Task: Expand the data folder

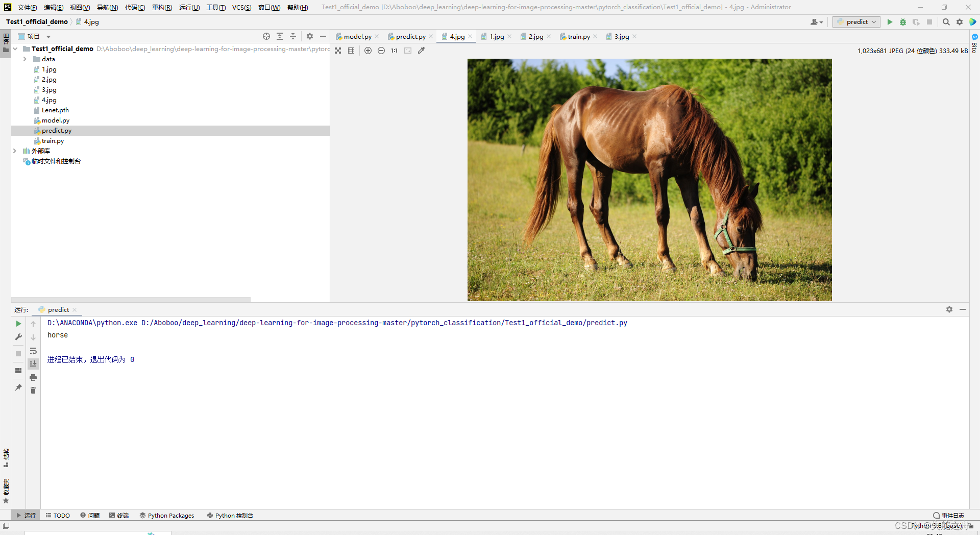Action: pyautogui.click(x=24, y=59)
